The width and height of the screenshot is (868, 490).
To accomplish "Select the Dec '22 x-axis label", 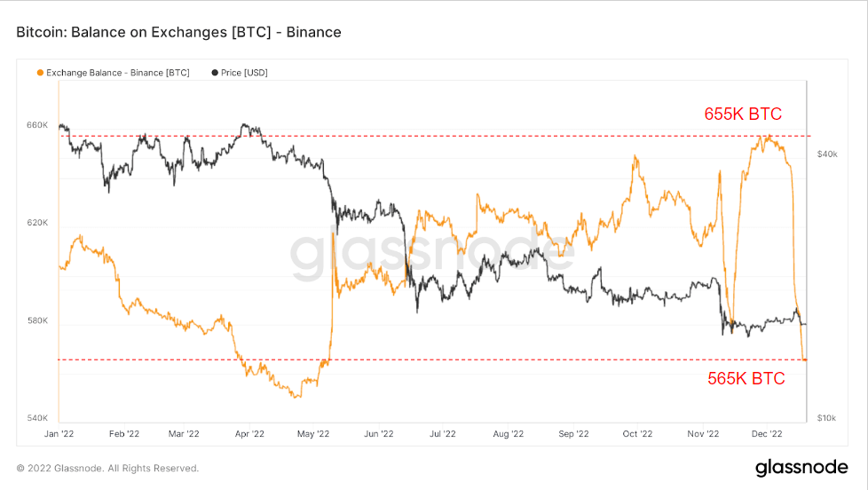I will [x=767, y=433].
